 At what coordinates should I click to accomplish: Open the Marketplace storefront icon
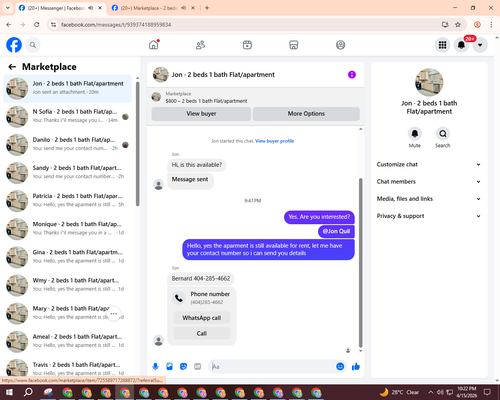294,45
